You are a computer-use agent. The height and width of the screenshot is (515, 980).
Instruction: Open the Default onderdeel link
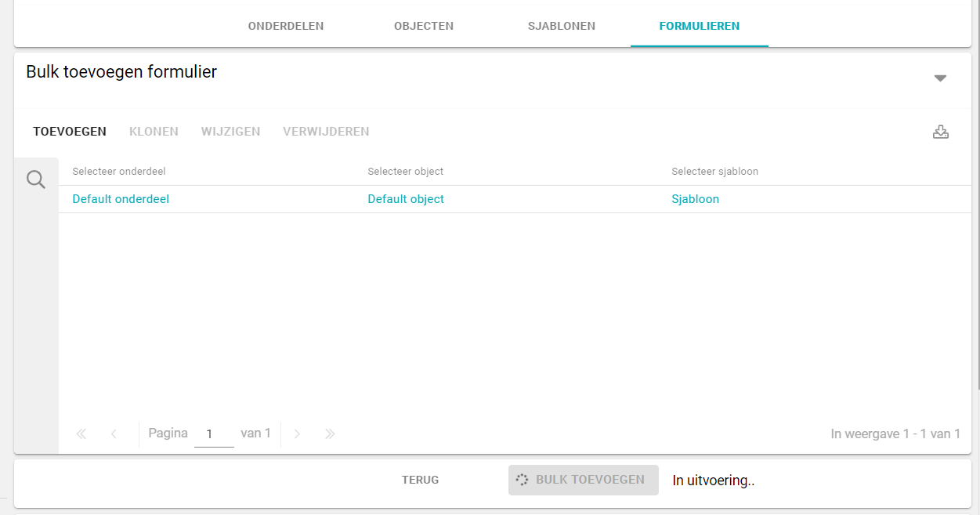pos(121,199)
